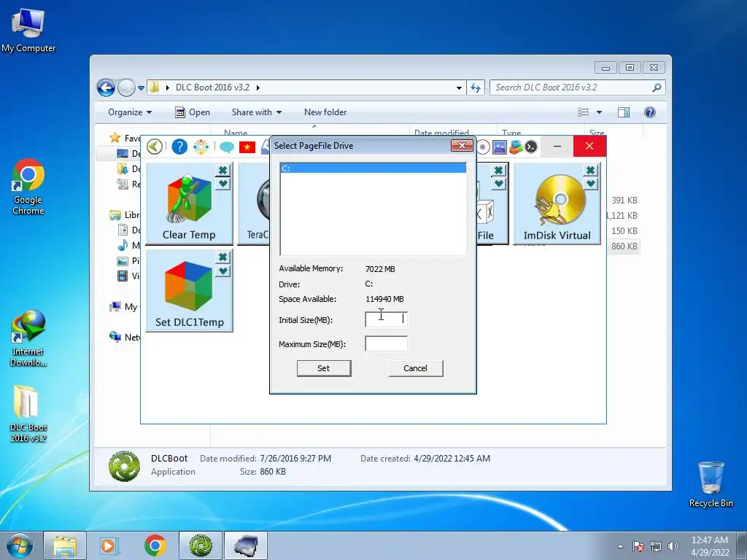The height and width of the screenshot is (560, 747).
Task: Open Chrome from the taskbar
Action: [155, 545]
